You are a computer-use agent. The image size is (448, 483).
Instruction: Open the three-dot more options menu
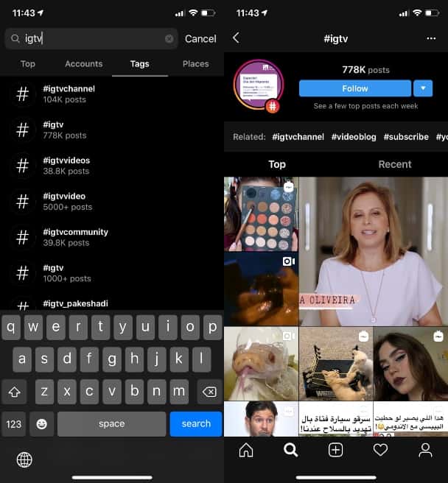(431, 38)
